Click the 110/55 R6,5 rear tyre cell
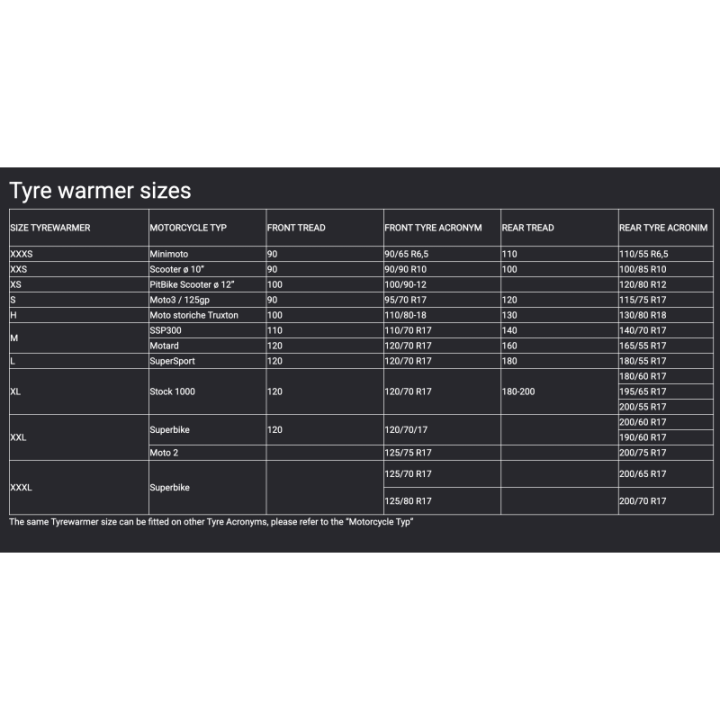This screenshot has height=720, width=720. [x=644, y=254]
